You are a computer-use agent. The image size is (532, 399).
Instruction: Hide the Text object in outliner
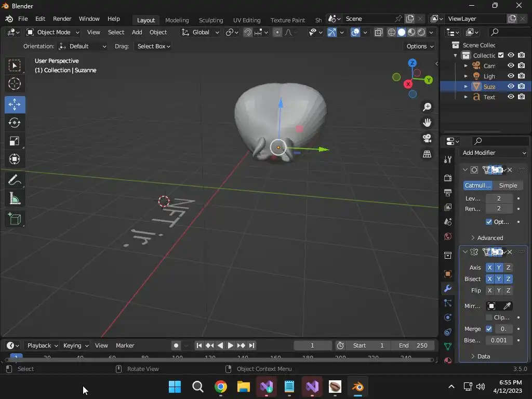click(x=511, y=97)
